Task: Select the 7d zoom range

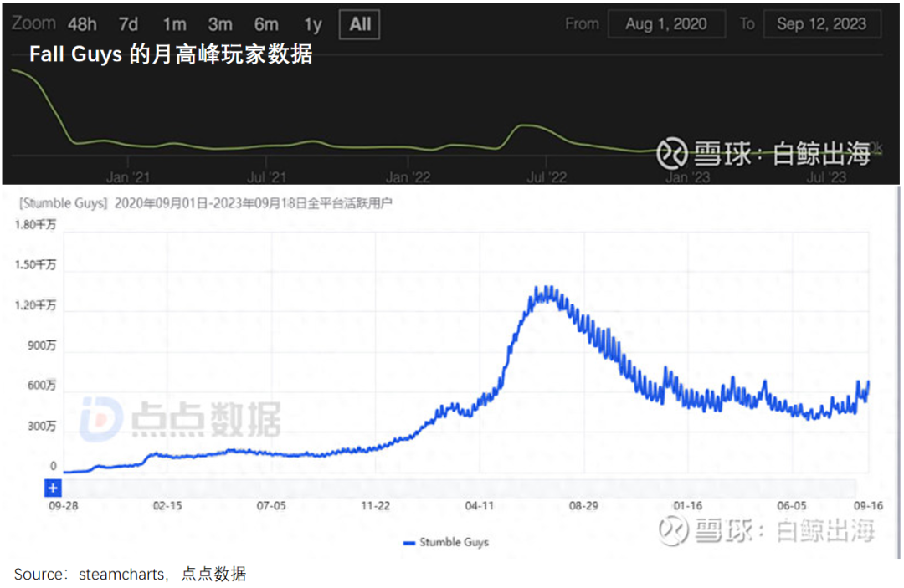Action: pos(128,24)
